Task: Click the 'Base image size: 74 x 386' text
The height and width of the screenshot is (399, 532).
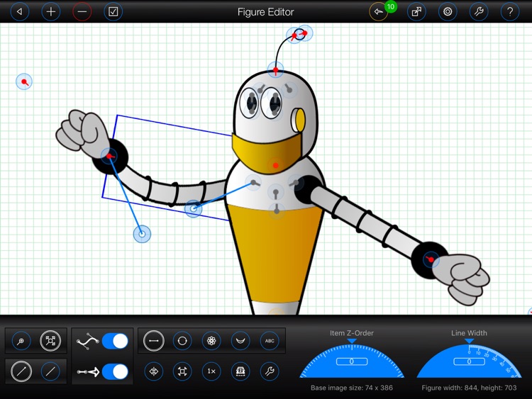Action: point(352,388)
